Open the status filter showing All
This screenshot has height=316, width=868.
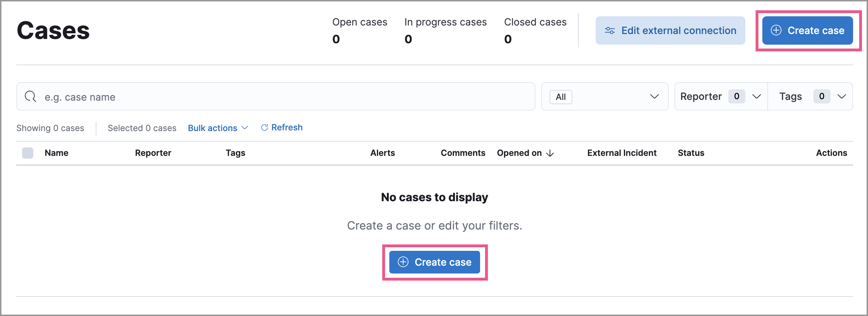point(605,96)
